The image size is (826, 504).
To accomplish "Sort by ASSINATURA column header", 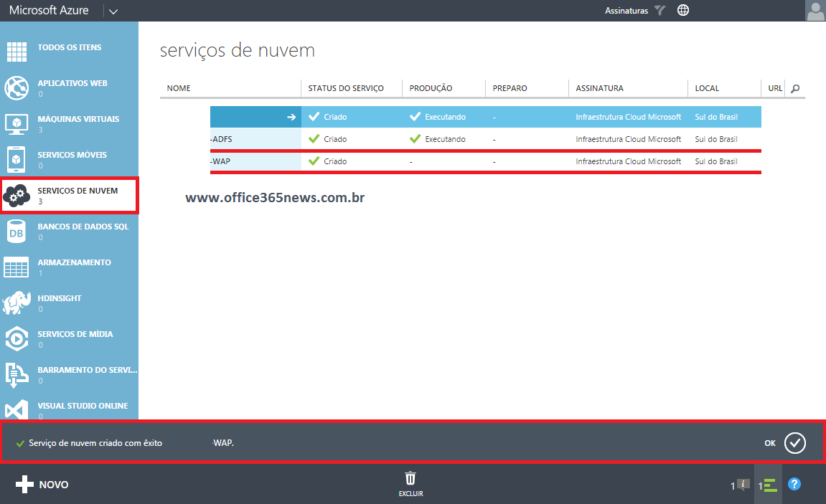I will tap(599, 88).
